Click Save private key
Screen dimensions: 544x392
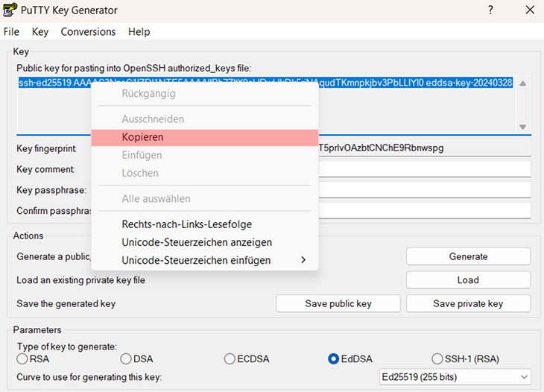click(469, 303)
